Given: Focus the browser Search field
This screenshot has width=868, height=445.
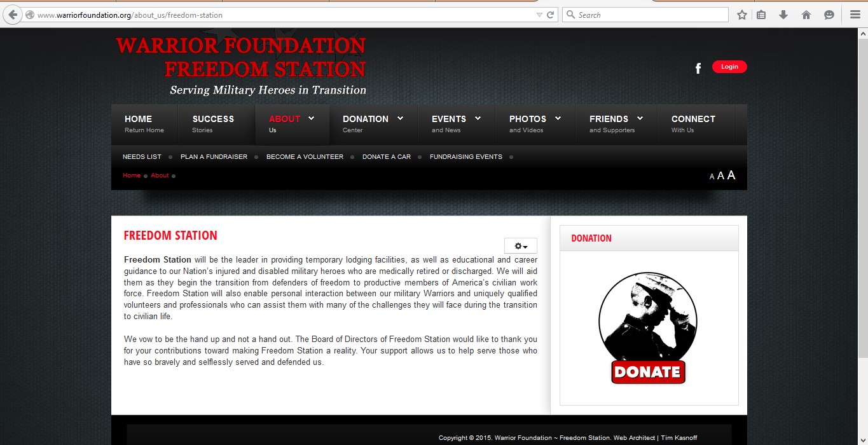Looking at the screenshot, I should point(645,15).
